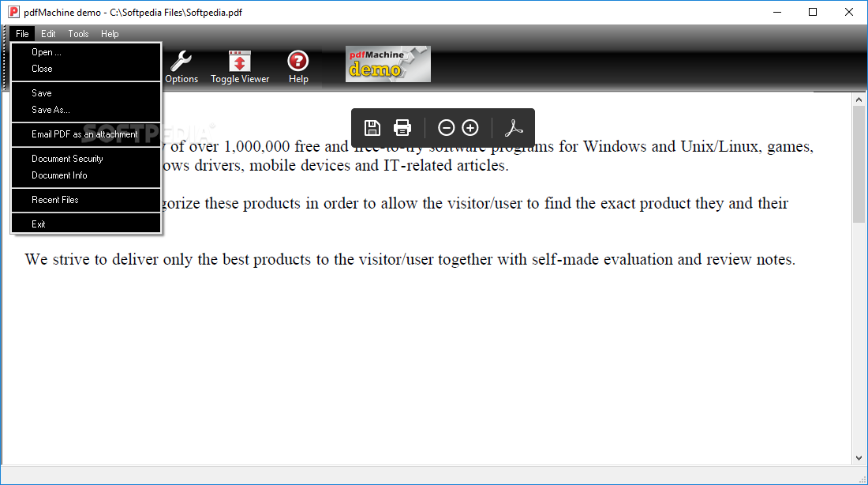Image resolution: width=868 pixels, height=485 pixels.
Task: Open the Edit menu
Action: (48, 33)
